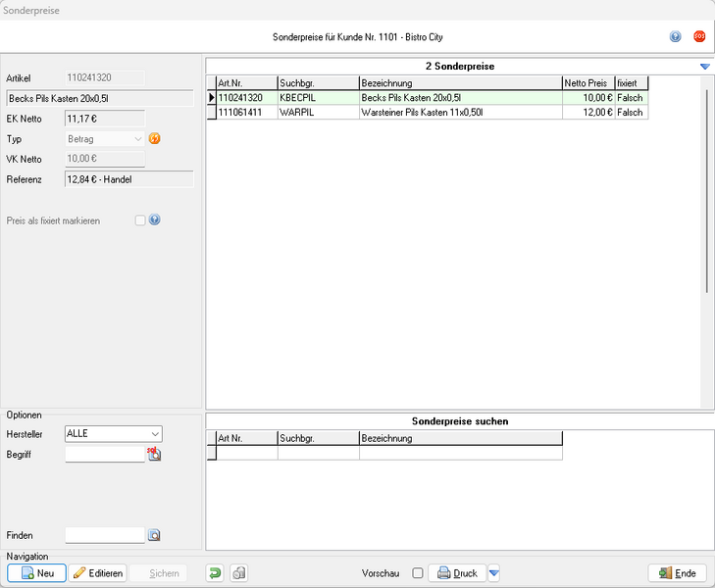Screen dimensions: 715x588
Task: Click the 12,00 € price cell
Action: pyautogui.click(x=588, y=113)
